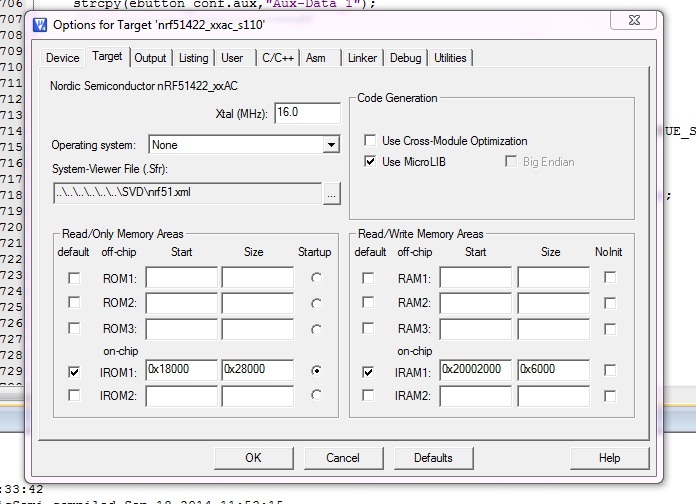Click the IROM2 Start field
Image resolution: width=696 pixels, height=504 pixels.
tap(182, 396)
